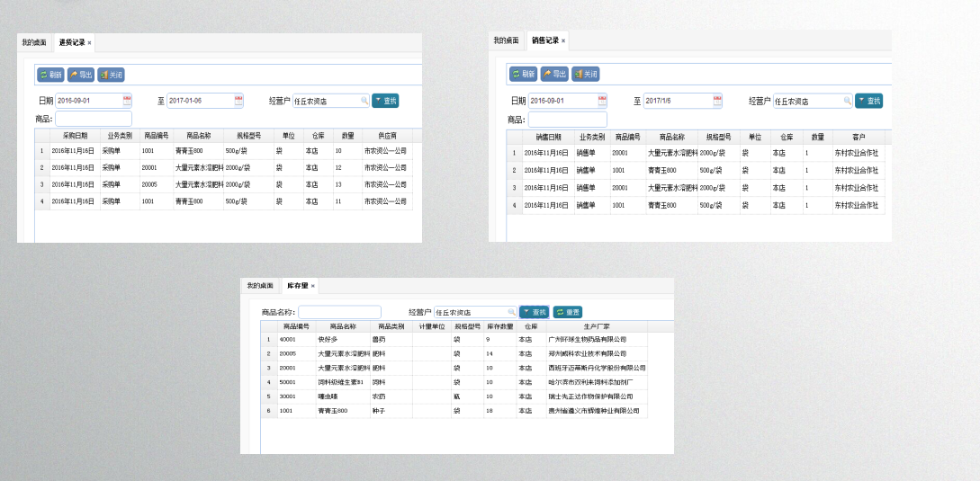Switch to 我的桌面 tab beside 销售记录
This screenshot has height=481, width=980.
click(506, 40)
